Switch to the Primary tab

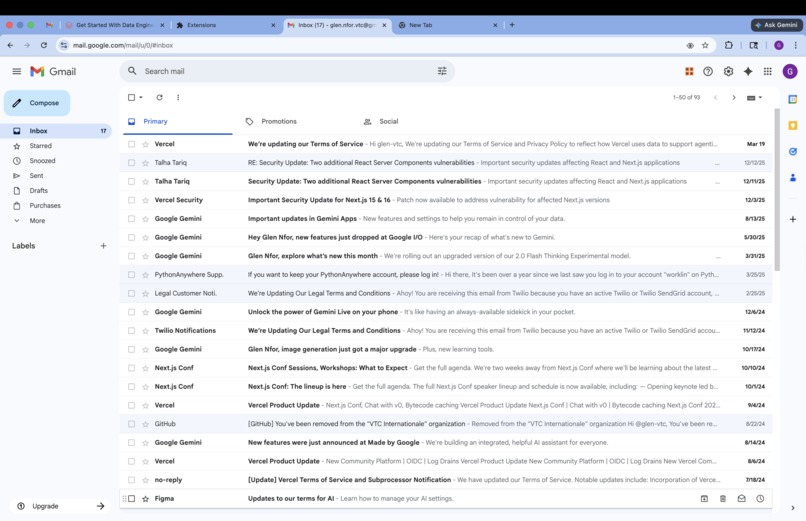[x=177, y=121]
